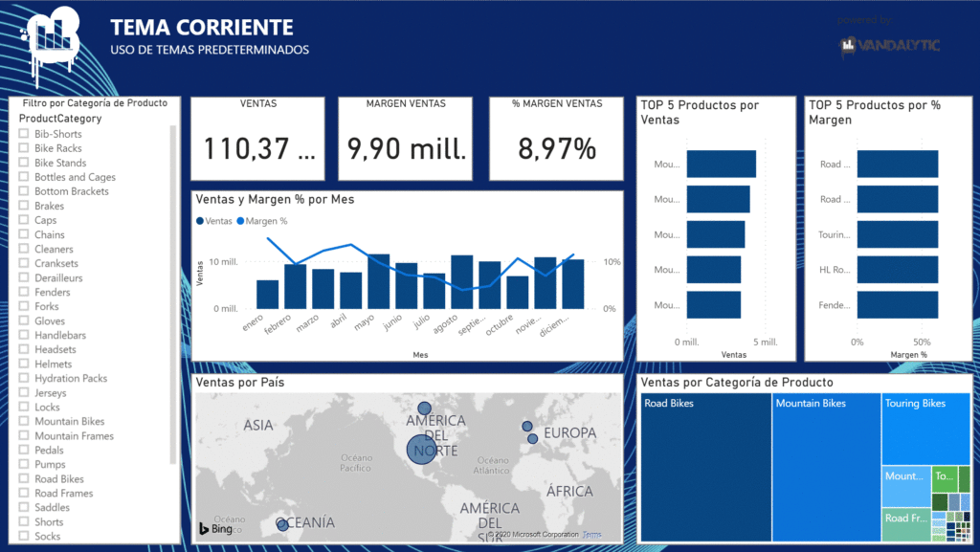Click the slicer's vertical scrollbar

173,294
